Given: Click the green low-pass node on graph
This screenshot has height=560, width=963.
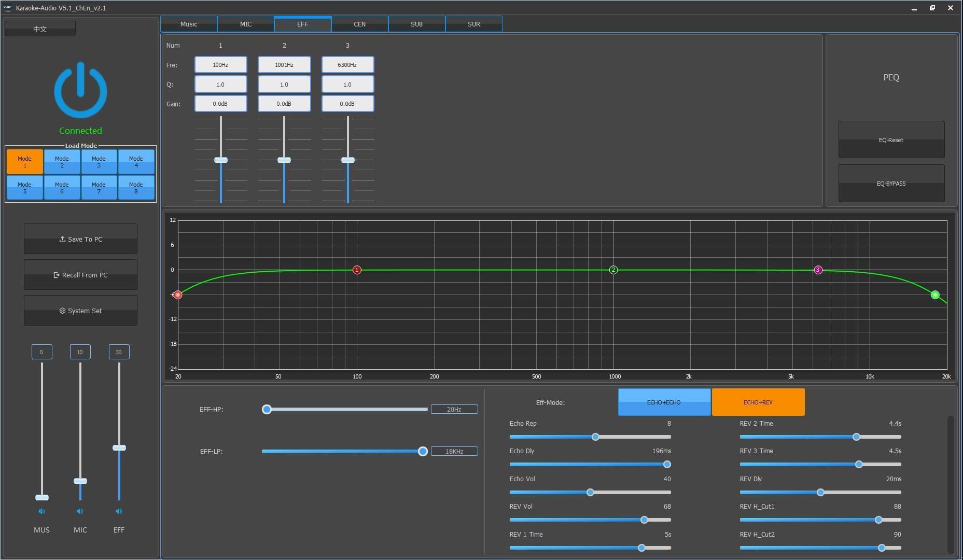Looking at the screenshot, I should pyautogui.click(x=935, y=295).
